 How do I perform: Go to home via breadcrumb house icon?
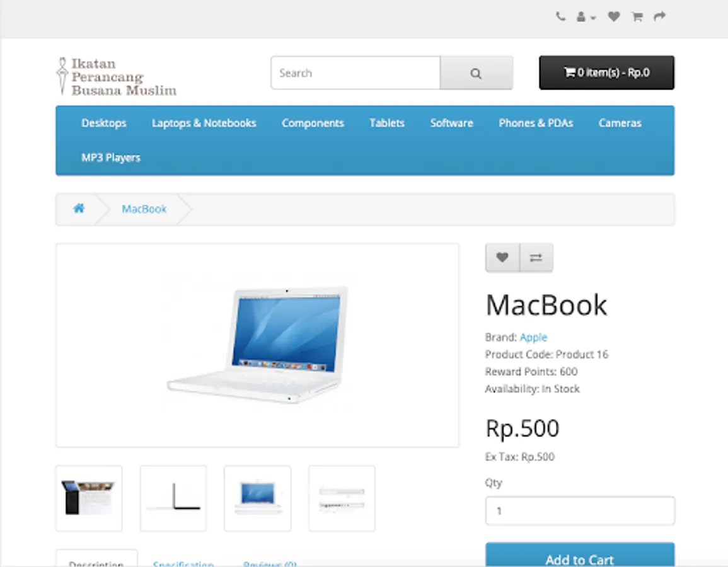click(79, 209)
